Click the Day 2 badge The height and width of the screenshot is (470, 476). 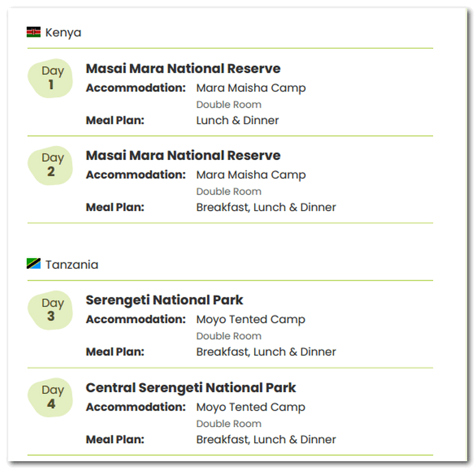tap(52, 165)
